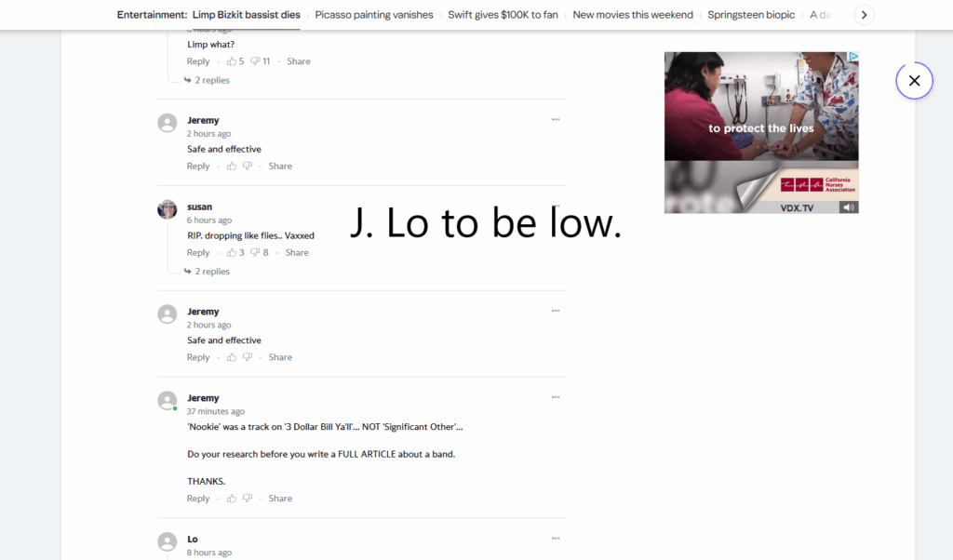The image size is (953, 560).
Task: Mute the VDX.TV ad sound
Action: [849, 207]
